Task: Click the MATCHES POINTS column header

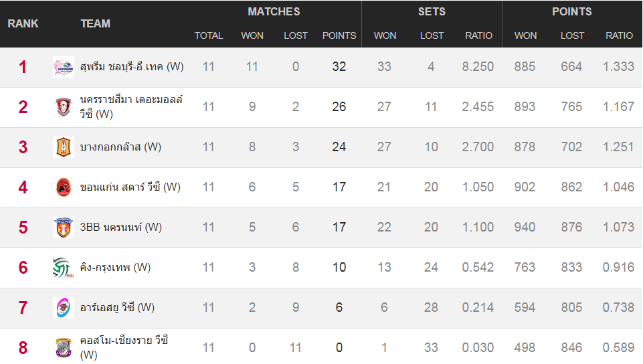Action: (x=339, y=35)
